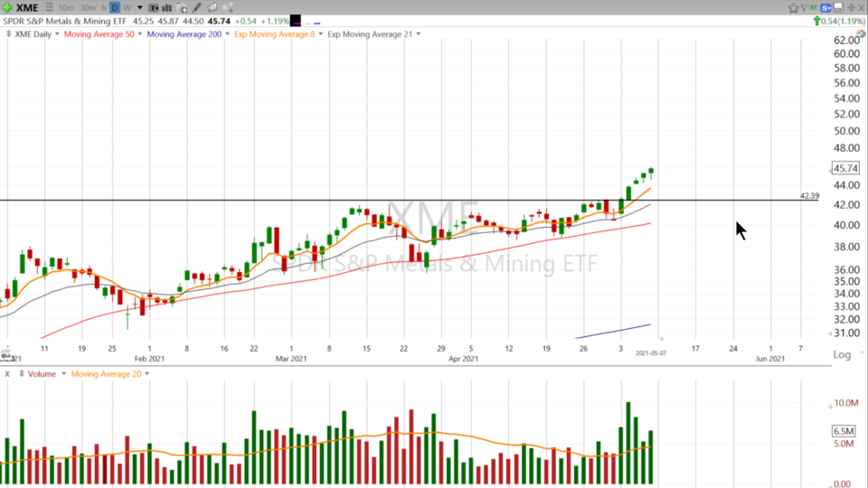Click the 45.74 current price label
This screenshot has height=488, width=868.
(845, 168)
